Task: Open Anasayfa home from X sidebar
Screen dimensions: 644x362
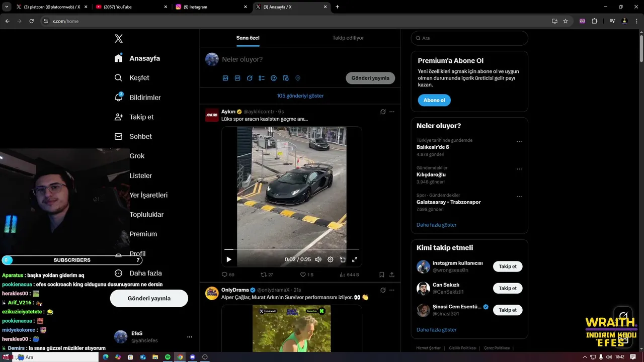Action: [x=137, y=58]
